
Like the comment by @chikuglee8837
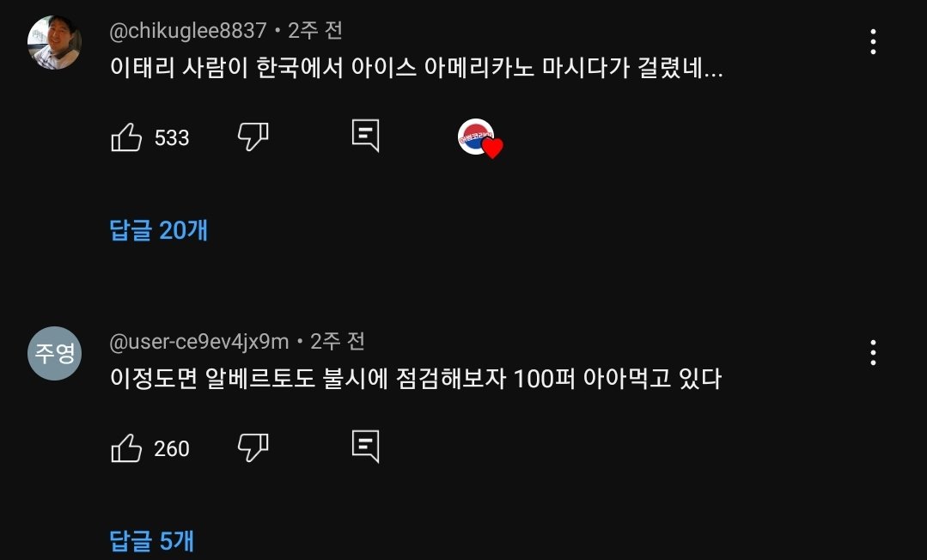(x=127, y=137)
